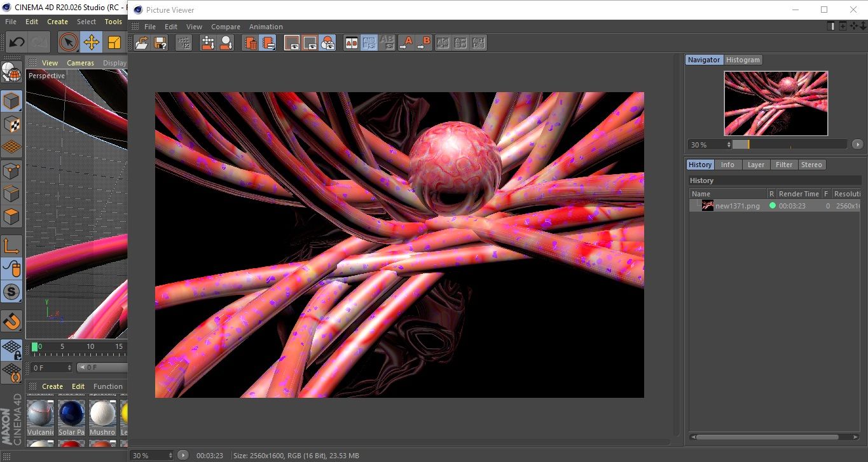Click the Render to Picture Viewer icon

207,43
